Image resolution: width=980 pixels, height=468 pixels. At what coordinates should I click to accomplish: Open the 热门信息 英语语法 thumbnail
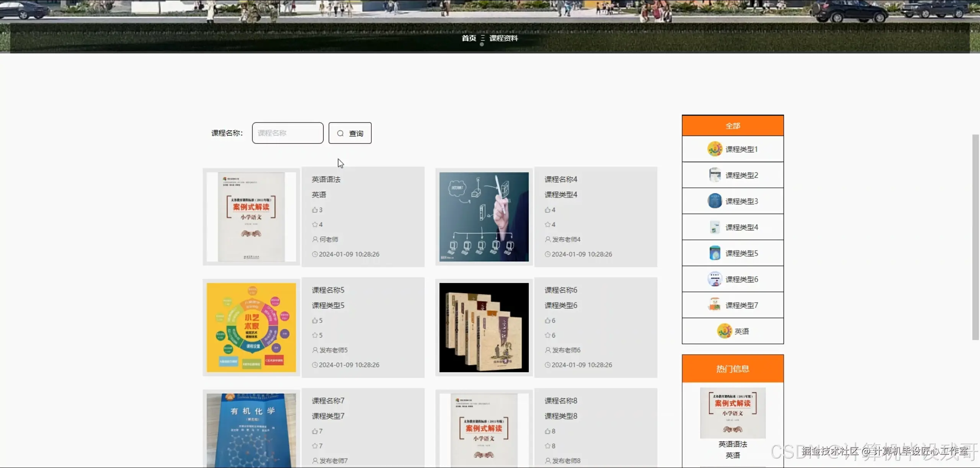point(733,413)
